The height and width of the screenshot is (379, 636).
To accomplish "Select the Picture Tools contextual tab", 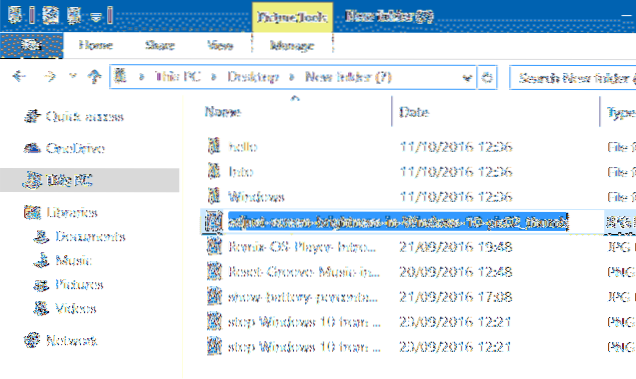I will [x=292, y=17].
